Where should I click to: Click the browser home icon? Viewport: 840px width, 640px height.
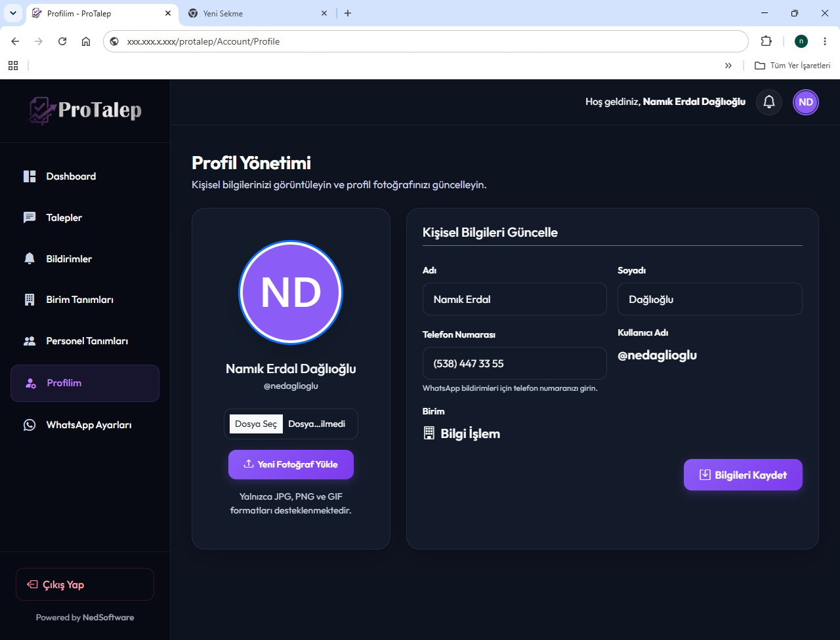click(x=86, y=41)
